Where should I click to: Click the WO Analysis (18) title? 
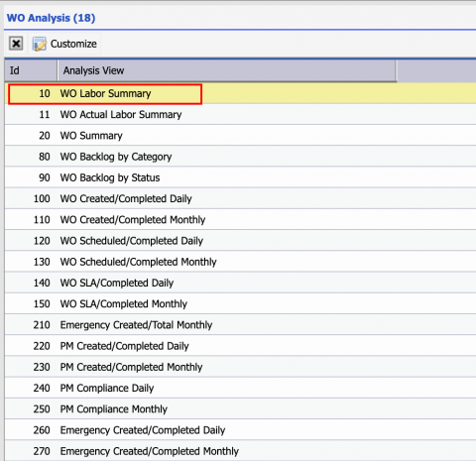pyautogui.click(x=51, y=18)
